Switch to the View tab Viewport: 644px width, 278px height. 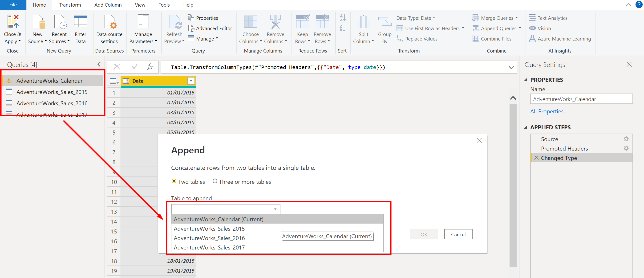coord(140,5)
